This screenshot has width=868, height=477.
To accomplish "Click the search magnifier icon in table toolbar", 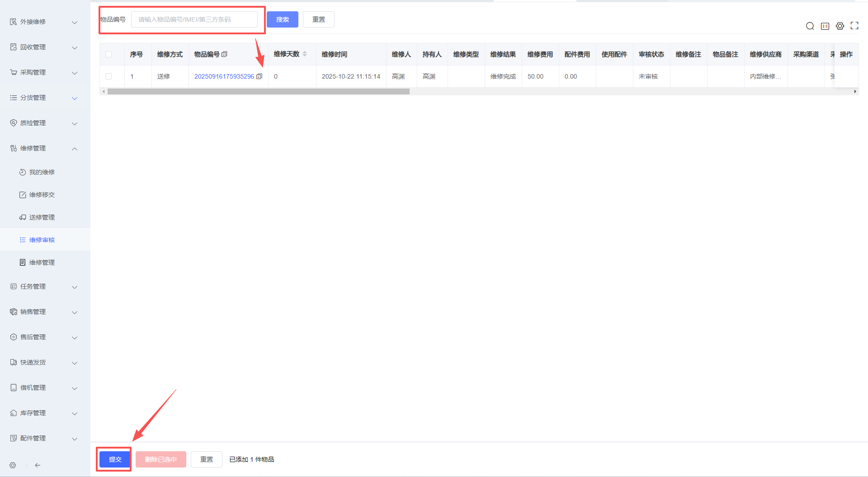I will [x=810, y=26].
